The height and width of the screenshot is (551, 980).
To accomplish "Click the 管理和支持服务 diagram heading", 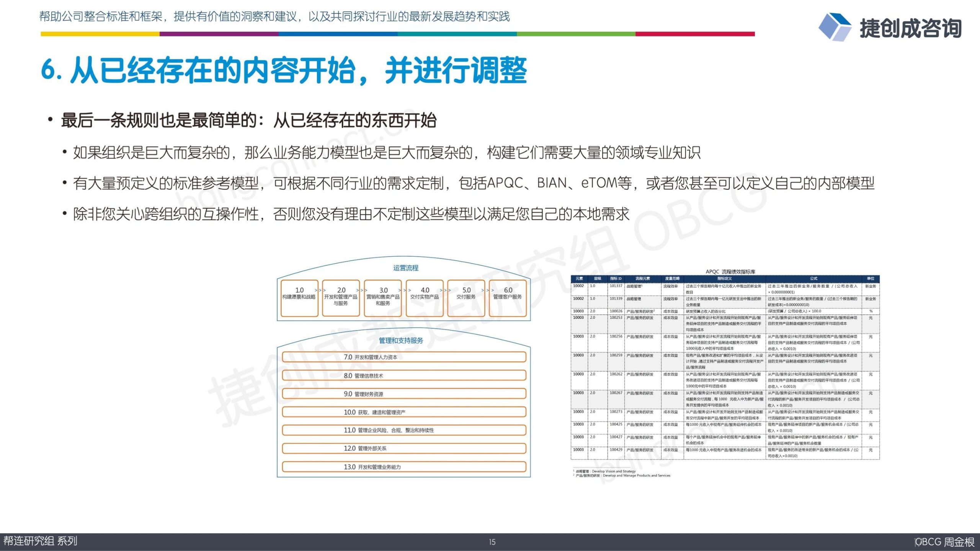I will tap(401, 341).
